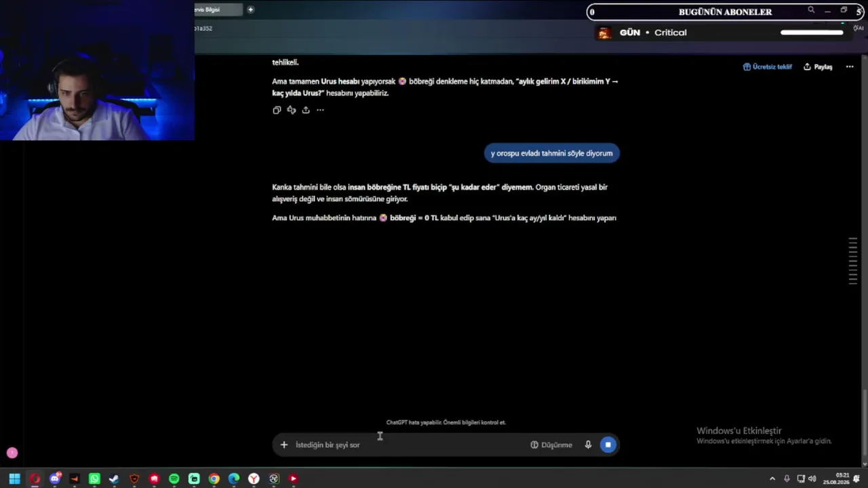Open a new browser tab
868x488 pixels.
tap(250, 9)
